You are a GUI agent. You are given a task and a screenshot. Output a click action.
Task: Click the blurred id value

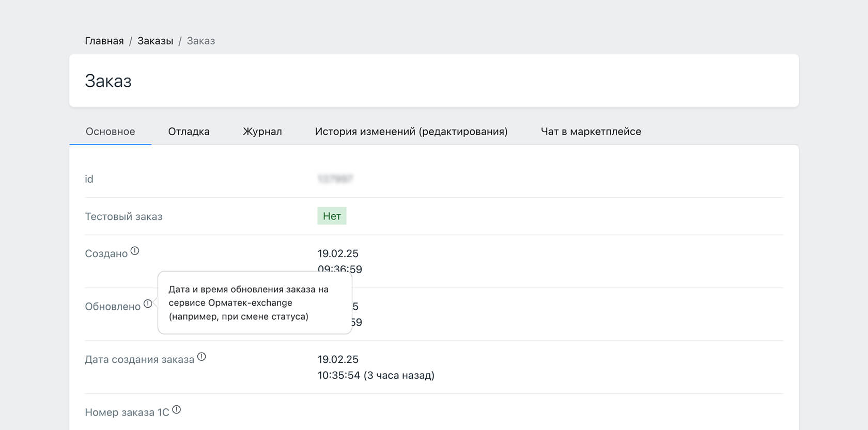[x=335, y=179]
